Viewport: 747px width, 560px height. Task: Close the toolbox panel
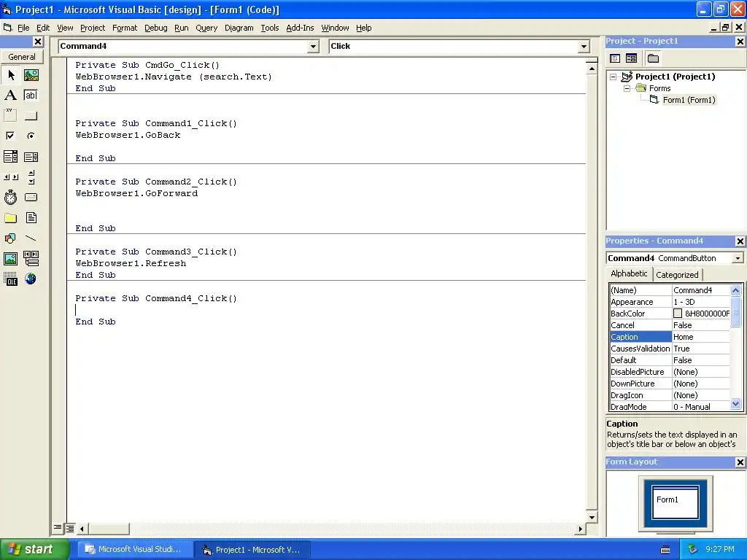pyautogui.click(x=38, y=42)
